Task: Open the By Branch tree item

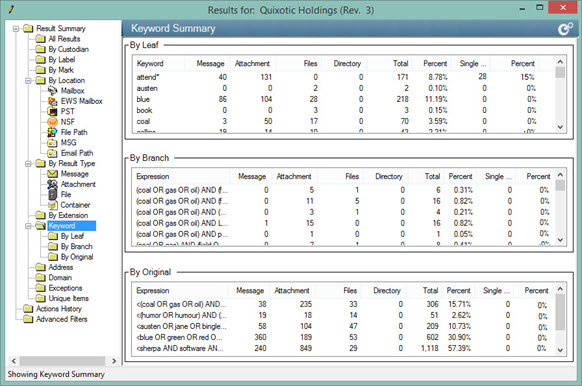Action: point(76,246)
